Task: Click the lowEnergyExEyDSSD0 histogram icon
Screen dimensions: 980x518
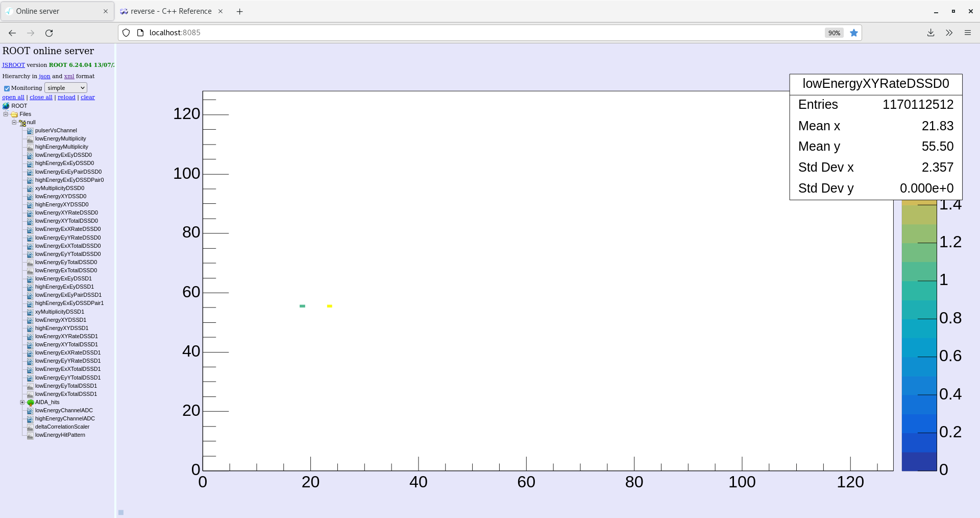Action: tap(30, 155)
